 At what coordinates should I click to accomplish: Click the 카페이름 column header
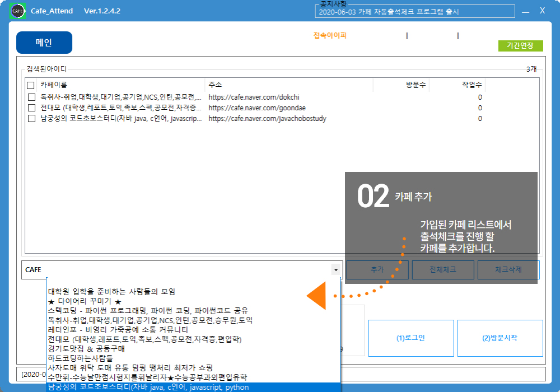pos(122,85)
